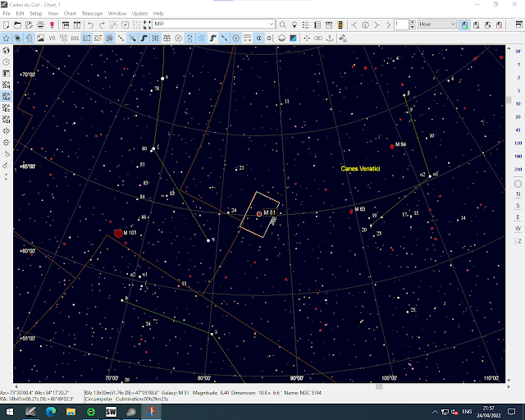Decrease the time step with the down arrow

[x=413, y=26]
